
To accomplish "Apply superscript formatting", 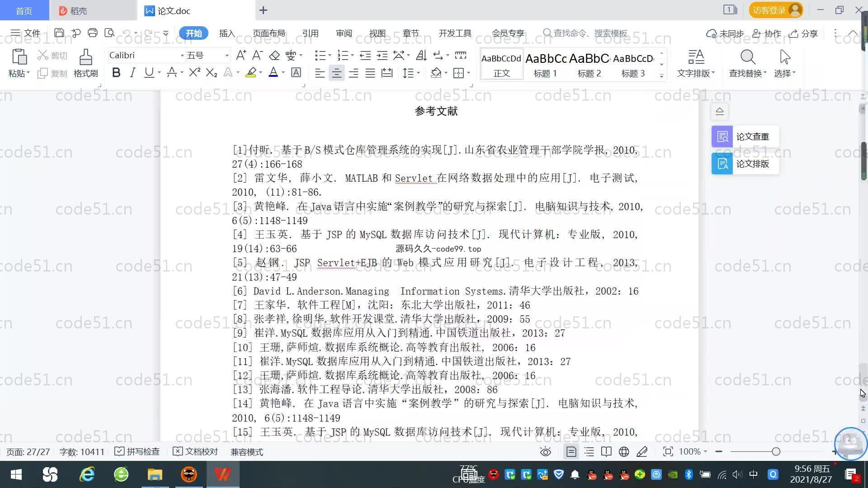I will coord(194,72).
